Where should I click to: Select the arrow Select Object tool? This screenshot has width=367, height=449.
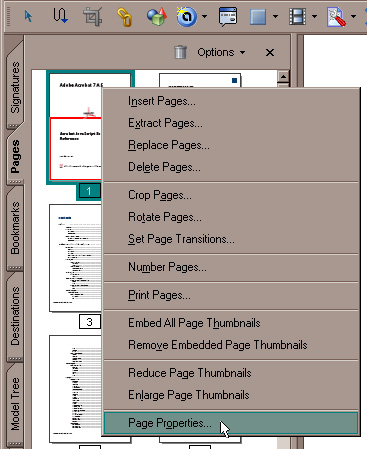pos(29,16)
